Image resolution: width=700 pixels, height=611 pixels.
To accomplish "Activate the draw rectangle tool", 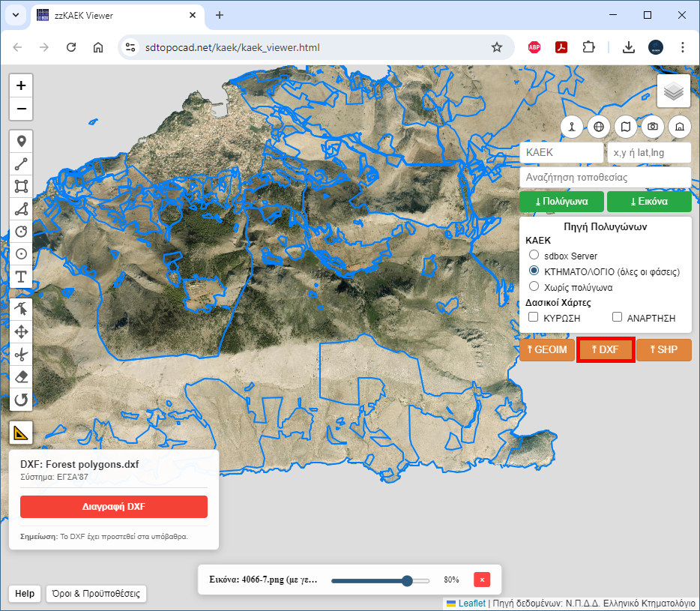I will coord(21,186).
